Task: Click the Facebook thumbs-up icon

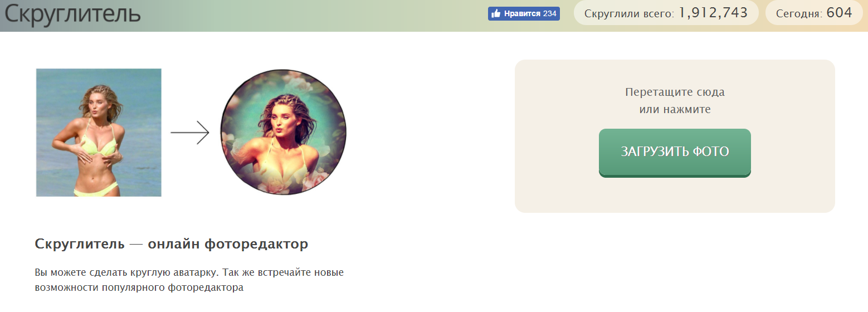Action: [x=495, y=14]
